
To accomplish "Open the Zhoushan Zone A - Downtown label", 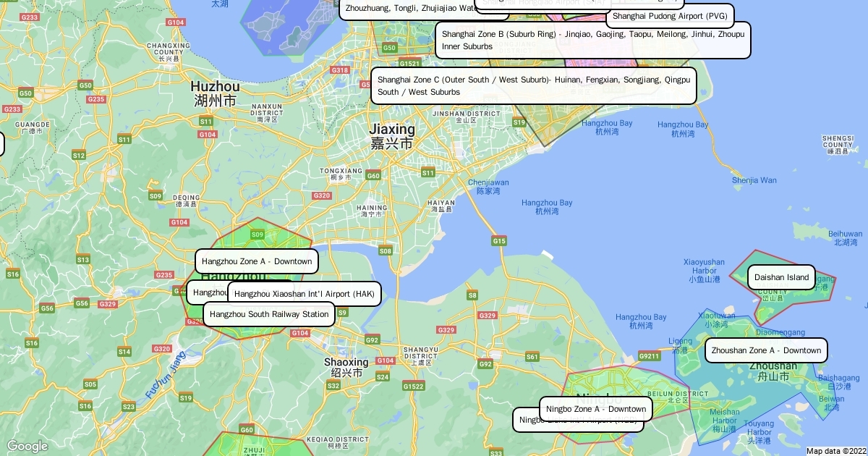I will tap(766, 350).
